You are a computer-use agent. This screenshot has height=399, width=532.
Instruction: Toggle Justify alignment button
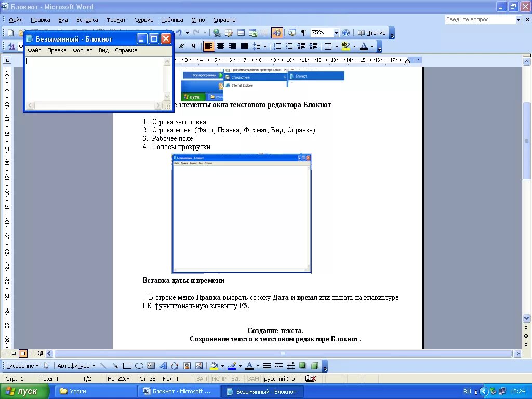[245, 46]
